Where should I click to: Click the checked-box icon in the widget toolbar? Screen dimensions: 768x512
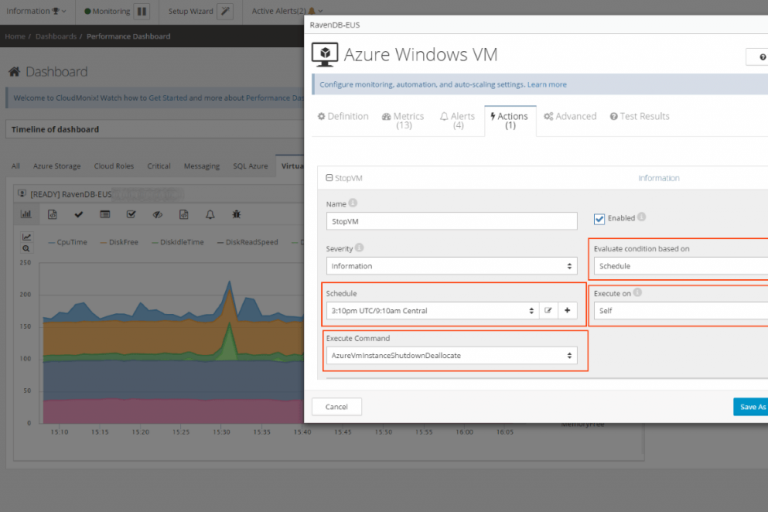[131, 214]
